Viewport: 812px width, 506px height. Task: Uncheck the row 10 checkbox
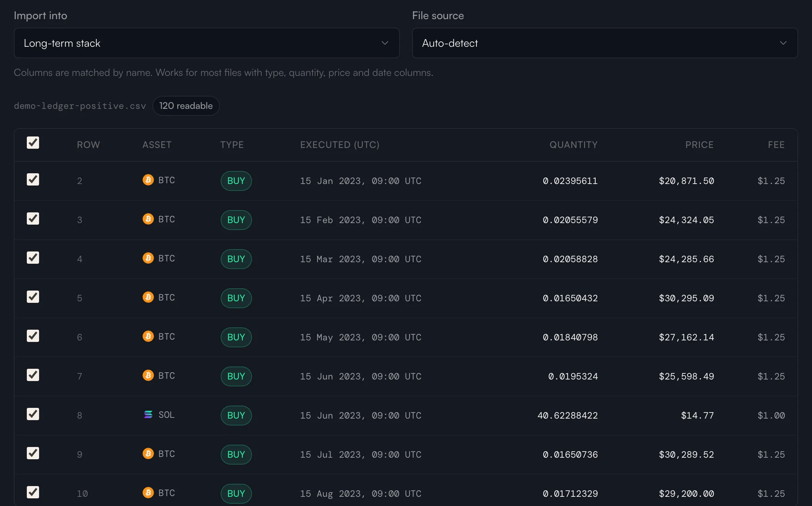click(33, 492)
